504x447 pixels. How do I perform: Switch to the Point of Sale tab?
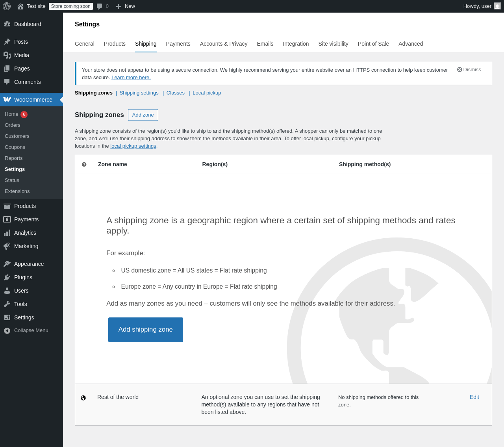click(373, 44)
